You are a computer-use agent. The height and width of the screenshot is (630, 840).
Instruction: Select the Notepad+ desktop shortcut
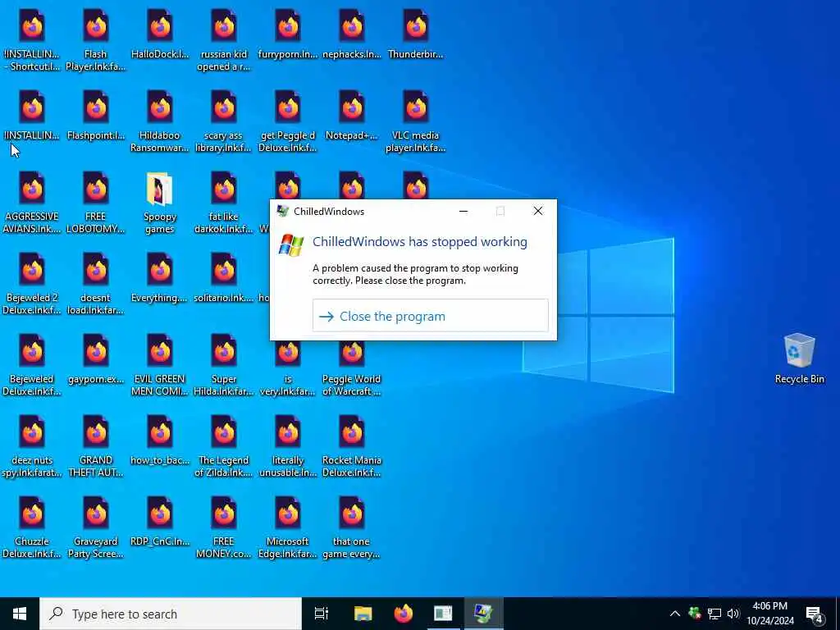[x=351, y=116]
